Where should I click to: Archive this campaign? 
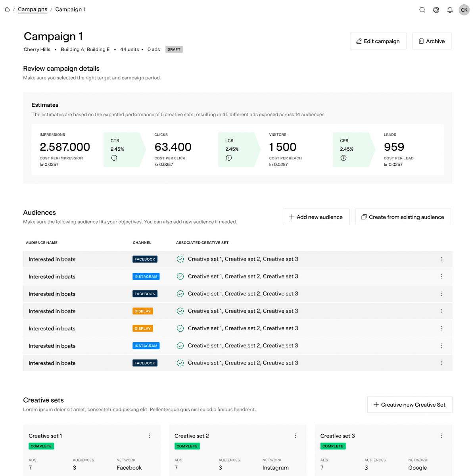pos(432,41)
